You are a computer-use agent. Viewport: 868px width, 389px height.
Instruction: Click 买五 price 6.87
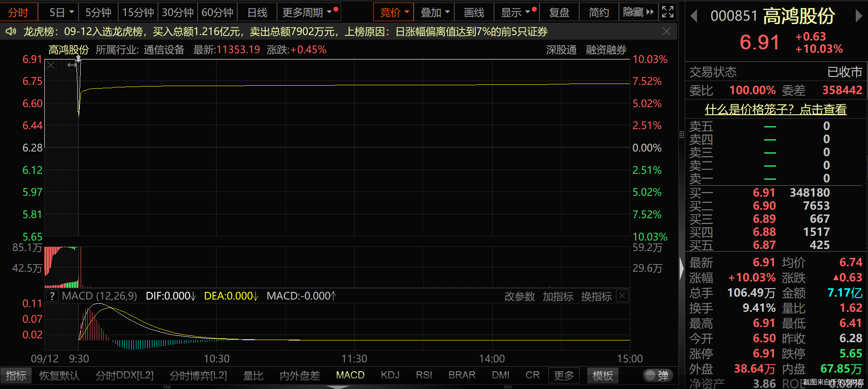[764, 245]
